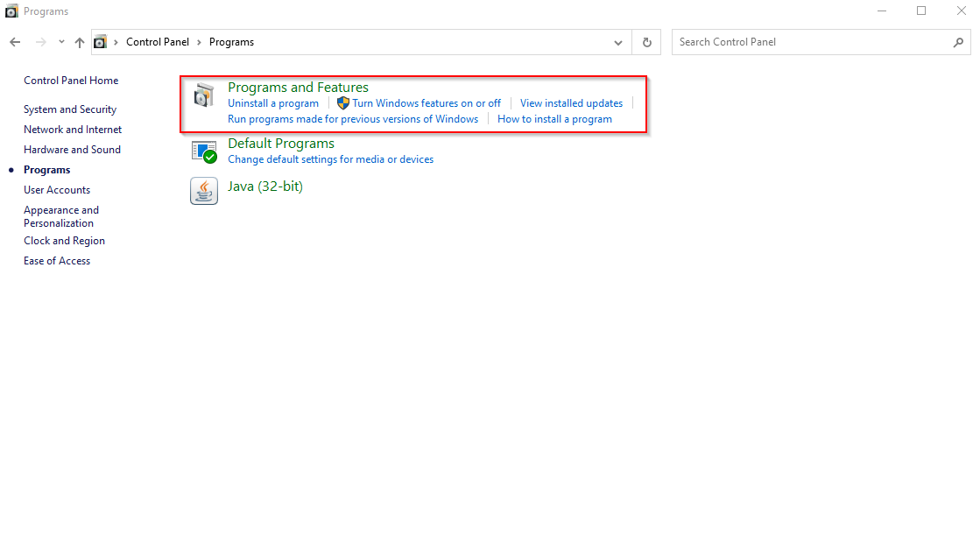Open Ease of Access category
Screen dimensions: 980x549
point(57,261)
